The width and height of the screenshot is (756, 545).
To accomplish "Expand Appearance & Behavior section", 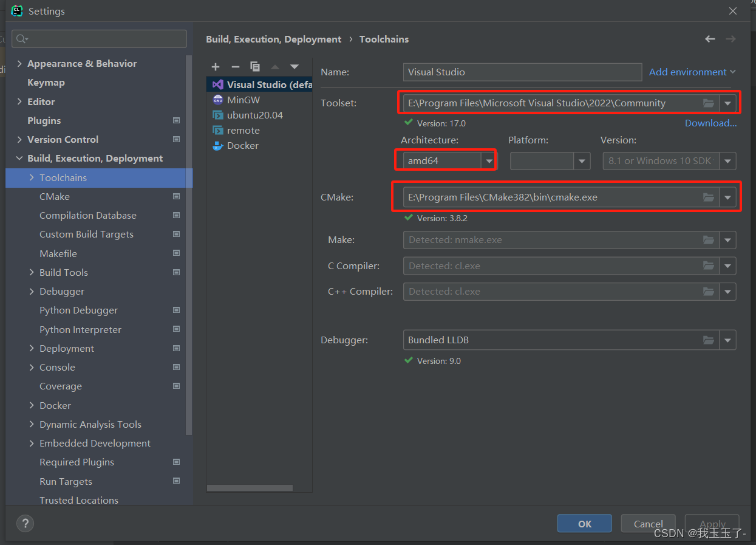I will pos(19,64).
